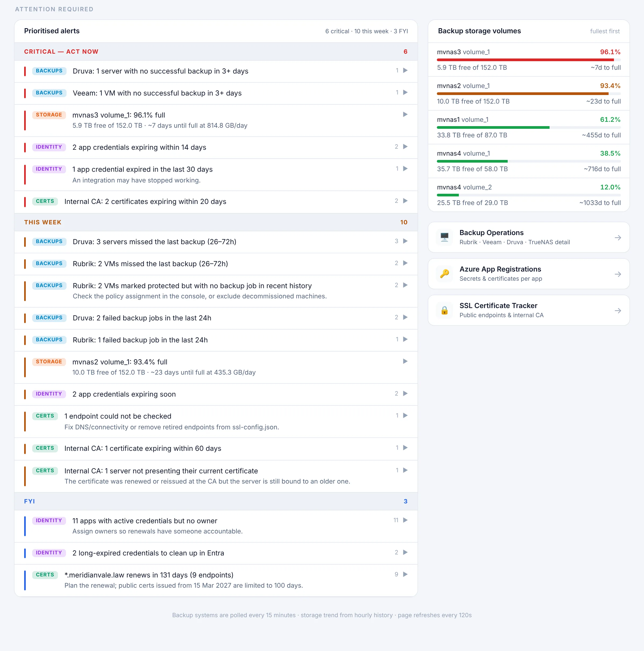Expand the app credentials expiring soon row
644x651 pixels.
405,394
